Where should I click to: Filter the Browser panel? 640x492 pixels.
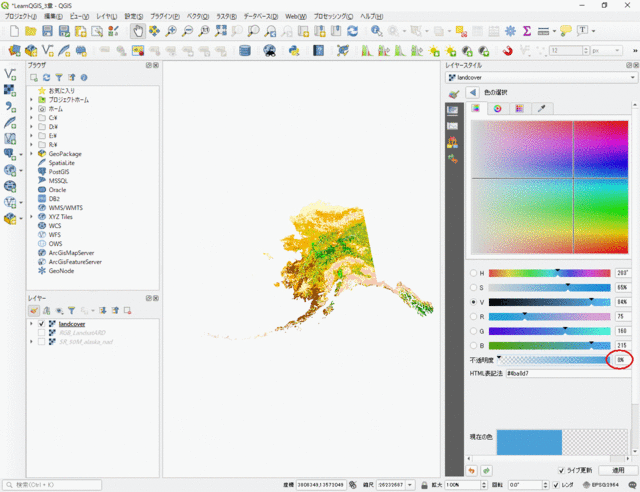[59, 78]
